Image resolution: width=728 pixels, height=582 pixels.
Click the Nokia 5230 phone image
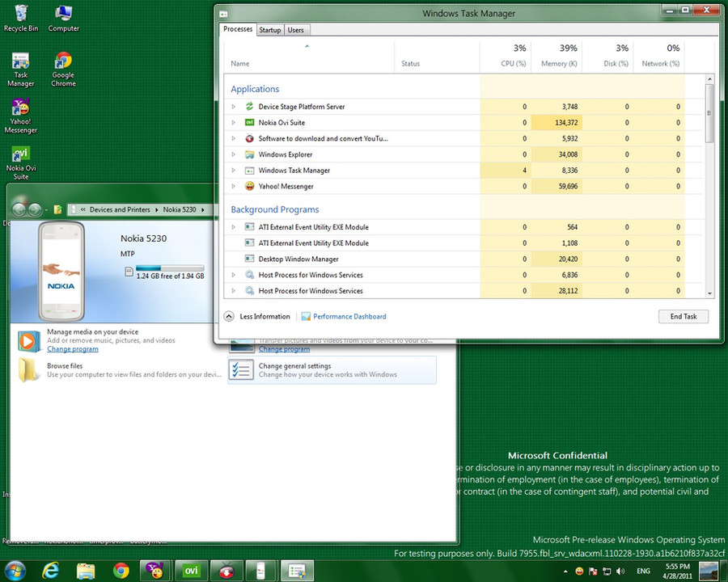[x=61, y=271]
